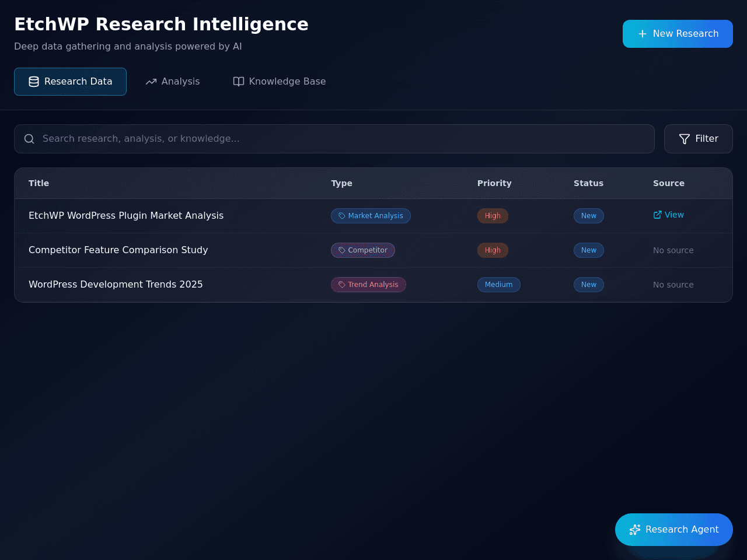Click No source in Development Trends 2025 row
The width and height of the screenshot is (747, 560).
pos(673,285)
